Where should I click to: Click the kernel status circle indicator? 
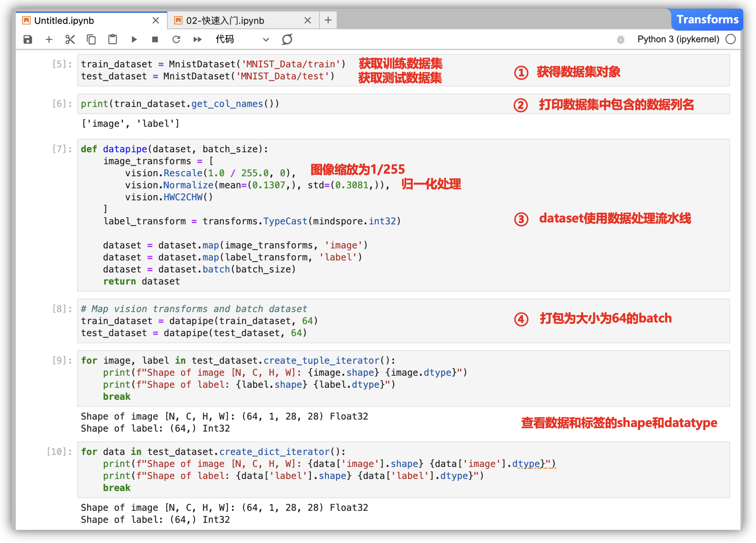[x=730, y=39]
